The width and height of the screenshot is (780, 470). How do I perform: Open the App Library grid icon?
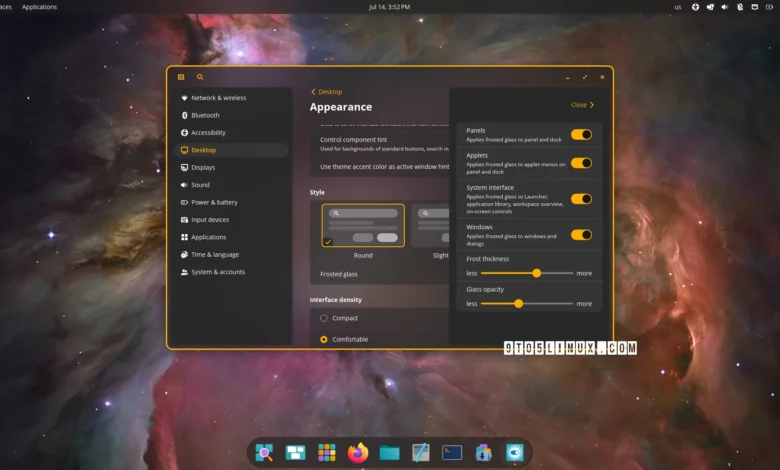pyautogui.click(x=327, y=453)
